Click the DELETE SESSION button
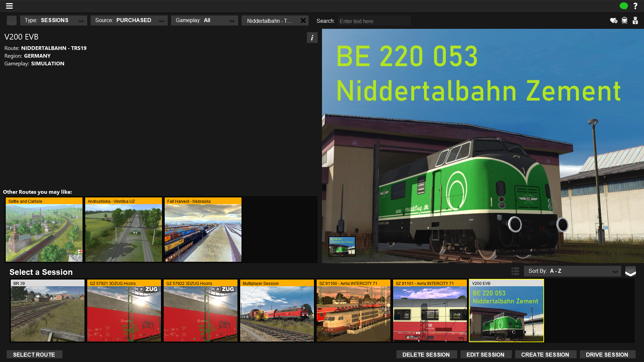The image size is (644, 362). click(426, 355)
